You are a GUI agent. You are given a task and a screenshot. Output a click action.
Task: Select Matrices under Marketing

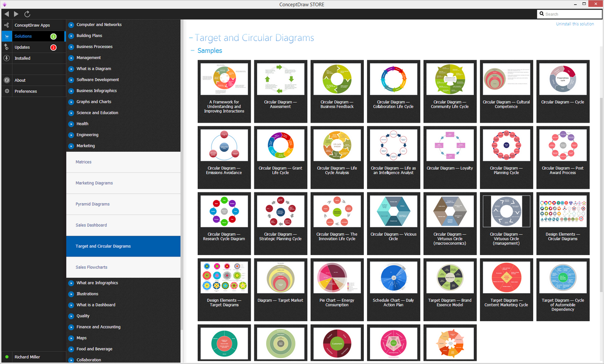[123, 162]
